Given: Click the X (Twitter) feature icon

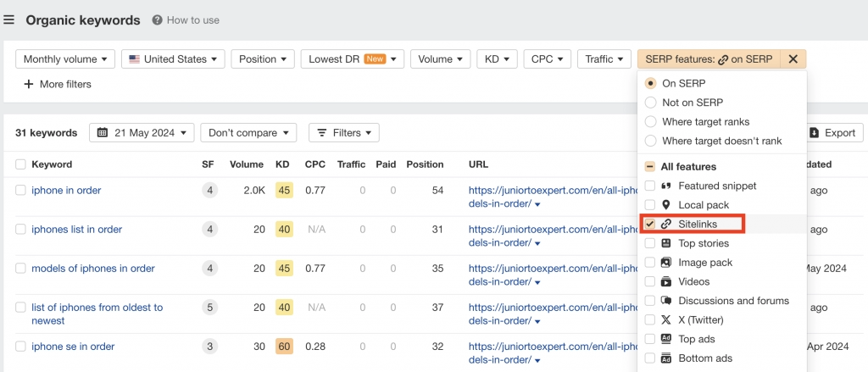Looking at the screenshot, I should pyautogui.click(x=666, y=319).
